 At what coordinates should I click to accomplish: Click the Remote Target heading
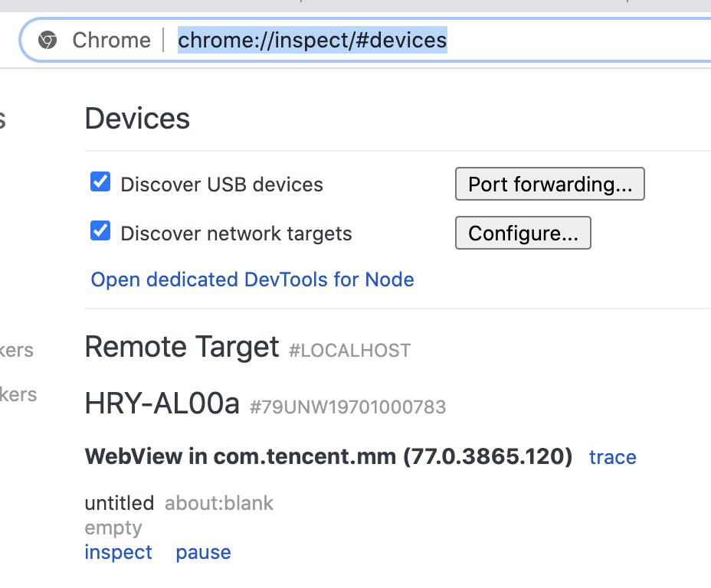pos(182,347)
